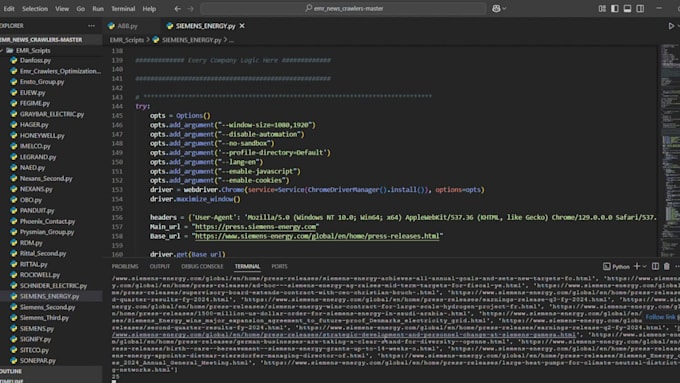Open the Base_url press-releases link
This screenshot has width=680, height=383.
(317, 236)
